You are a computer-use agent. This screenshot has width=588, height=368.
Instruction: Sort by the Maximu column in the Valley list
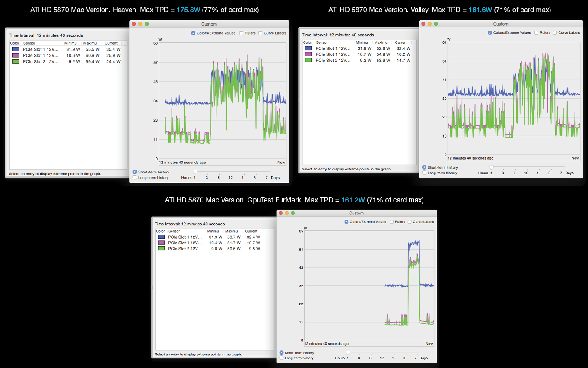(x=383, y=42)
